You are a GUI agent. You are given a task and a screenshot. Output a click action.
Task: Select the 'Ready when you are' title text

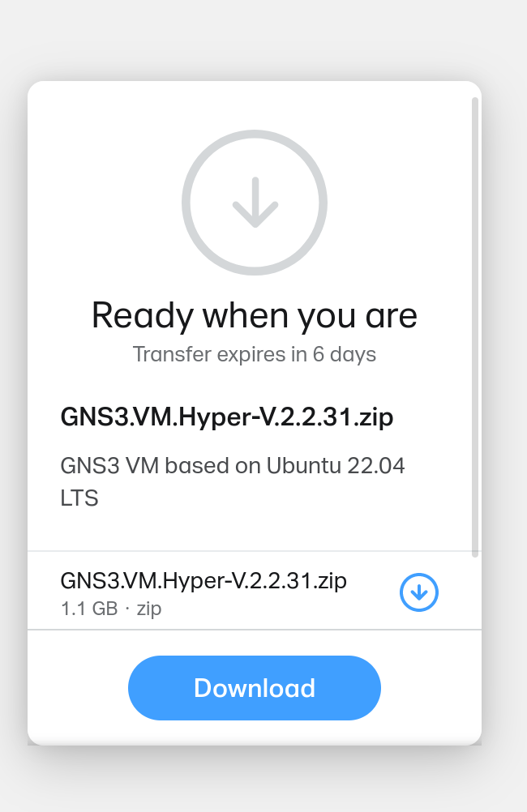[x=255, y=315]
